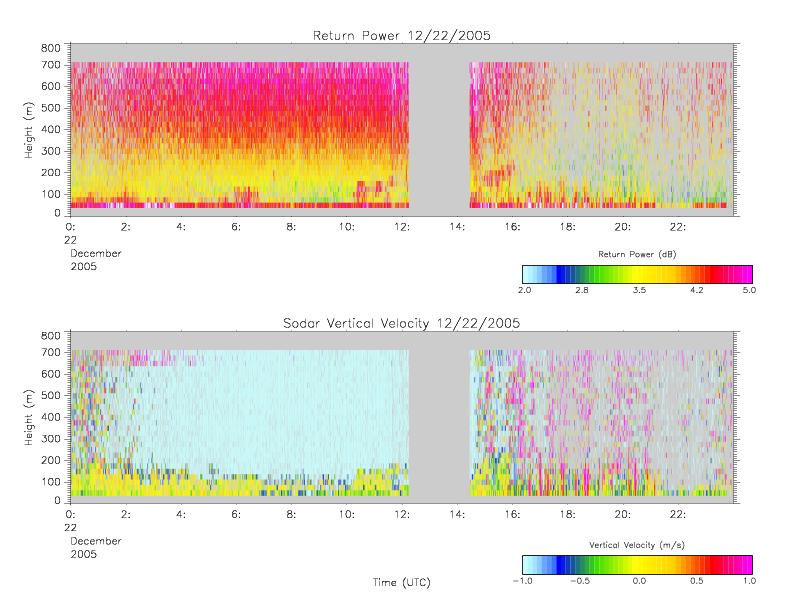Screen dimensions: 791x611
Task: Click '2005' year label under Return Power plot
Action: coord(84,266)
